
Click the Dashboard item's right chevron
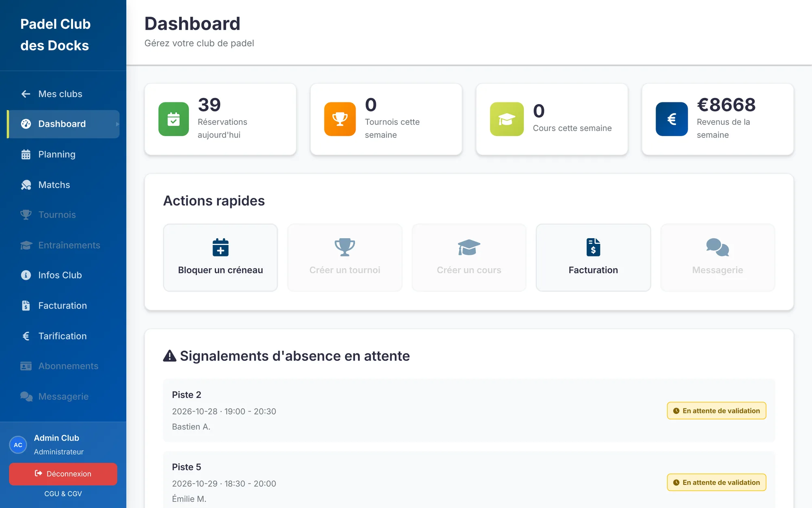117,124
